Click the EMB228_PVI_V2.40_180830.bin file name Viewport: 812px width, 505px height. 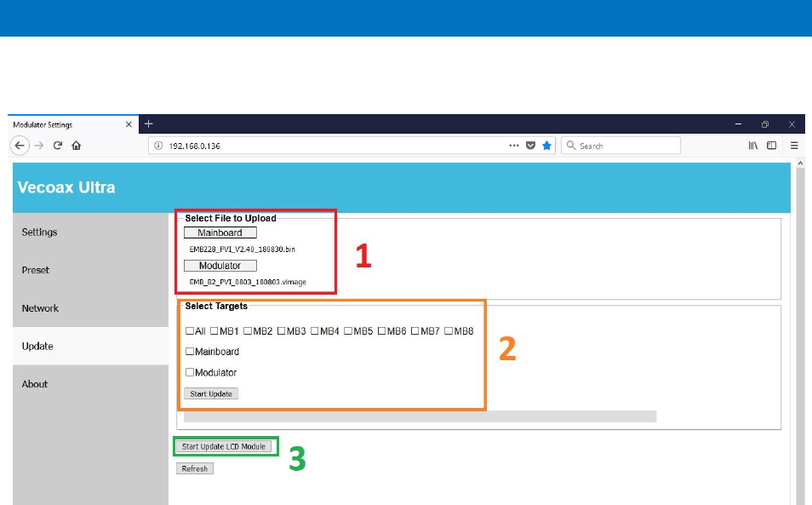coord(243,250)
